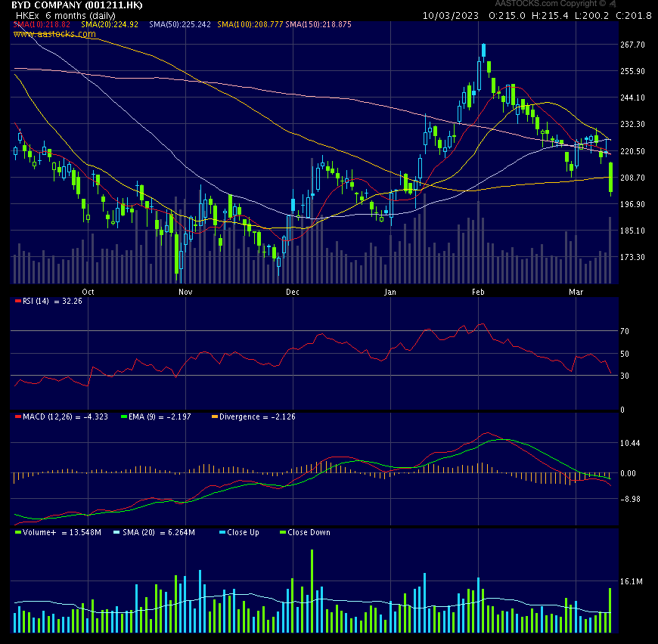Click the SMA(10):218.82 legend entry

[42, 24]
